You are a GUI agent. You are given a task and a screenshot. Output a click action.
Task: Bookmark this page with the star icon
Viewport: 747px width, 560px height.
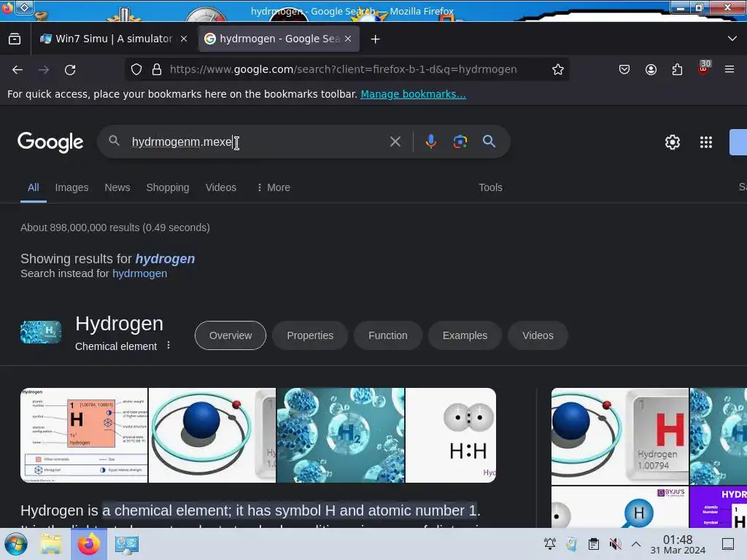pos(558,69)
